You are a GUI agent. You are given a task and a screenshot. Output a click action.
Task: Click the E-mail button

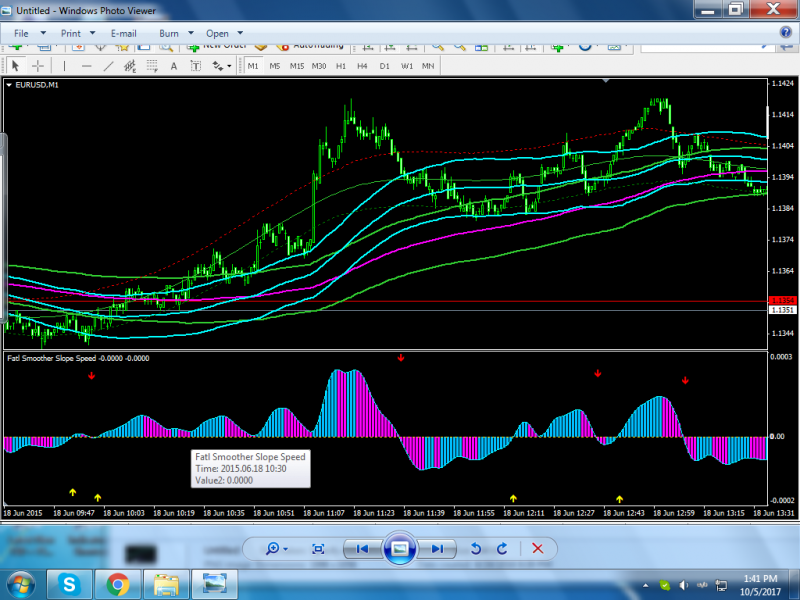click(123, 33)
